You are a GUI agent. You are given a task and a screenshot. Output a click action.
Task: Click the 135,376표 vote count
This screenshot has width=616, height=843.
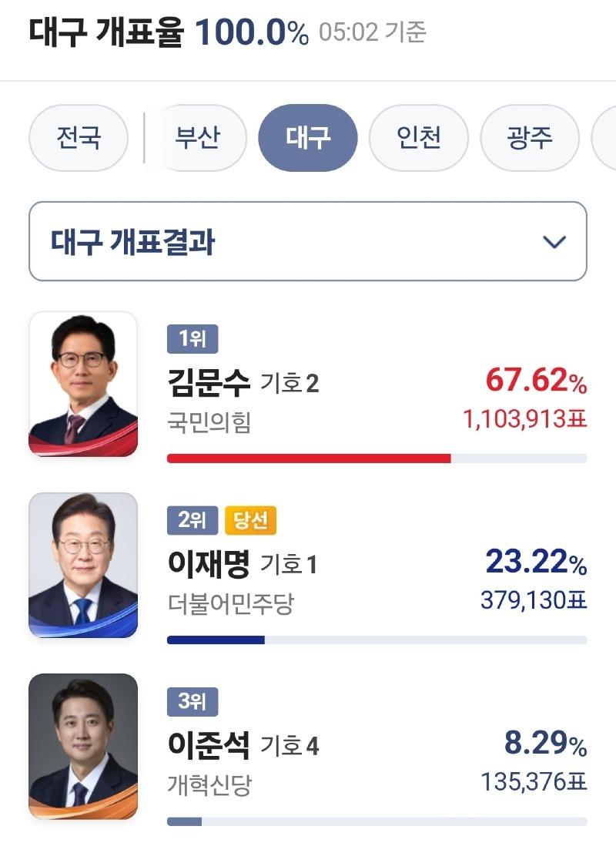534,783
